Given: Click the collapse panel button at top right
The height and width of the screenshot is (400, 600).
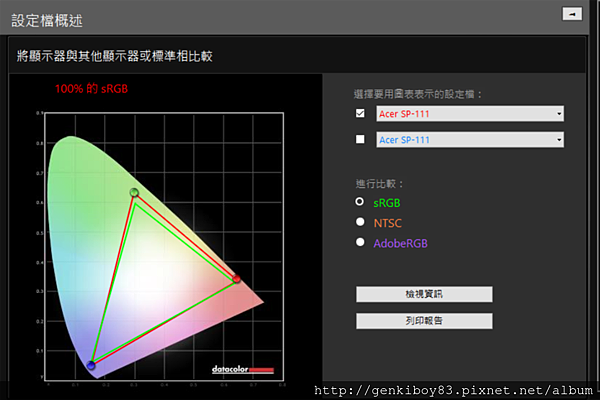Looking at the screenshot, I should click(x=572, y=14).
